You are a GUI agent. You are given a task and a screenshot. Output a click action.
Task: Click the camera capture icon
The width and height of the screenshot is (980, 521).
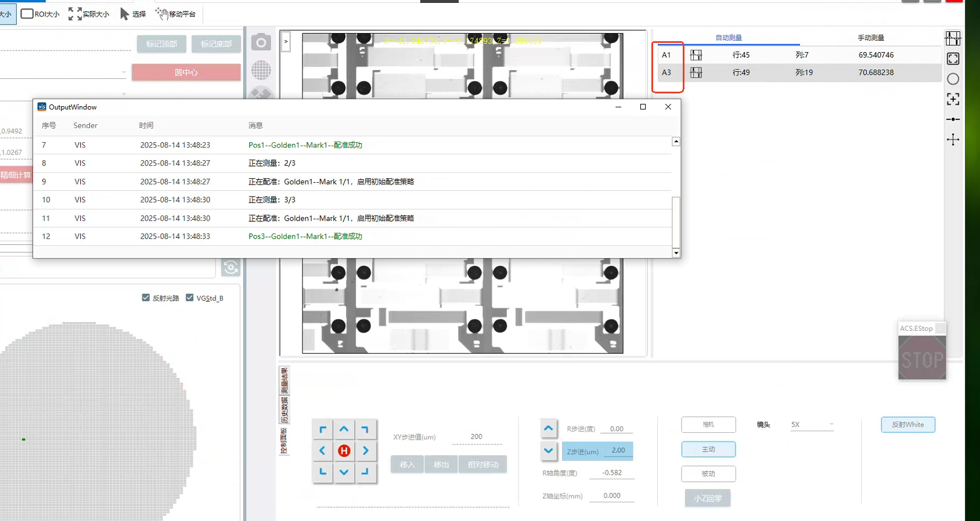(261, 42)
